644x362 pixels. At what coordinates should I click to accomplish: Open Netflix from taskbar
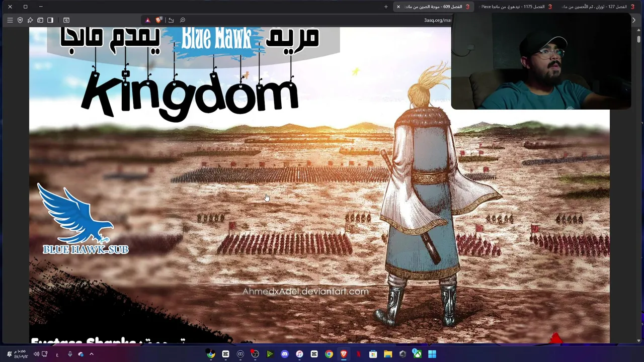(359, 354)
